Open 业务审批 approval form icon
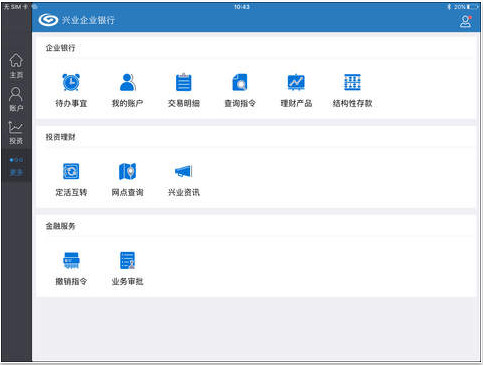The height and width of the screenshot is (365, 483). pos(127,260)
